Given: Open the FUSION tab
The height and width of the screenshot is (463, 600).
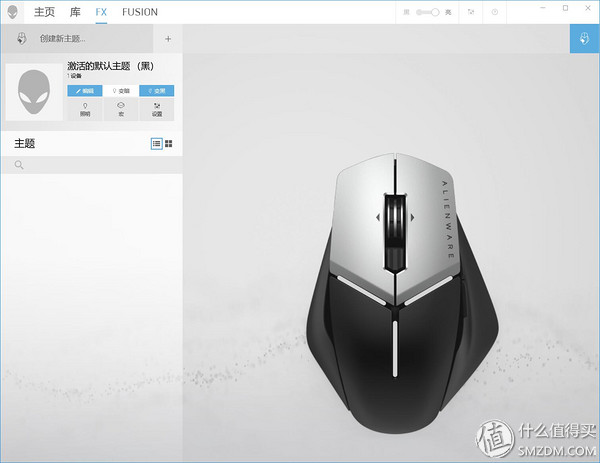Looking at the screenshot, I should point(140,12).
